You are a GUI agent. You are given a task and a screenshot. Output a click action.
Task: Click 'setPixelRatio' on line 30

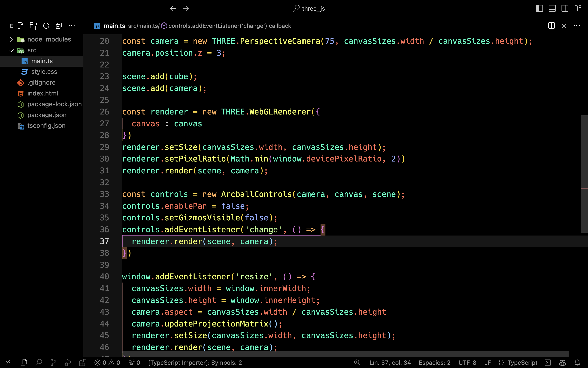[195, 159]
